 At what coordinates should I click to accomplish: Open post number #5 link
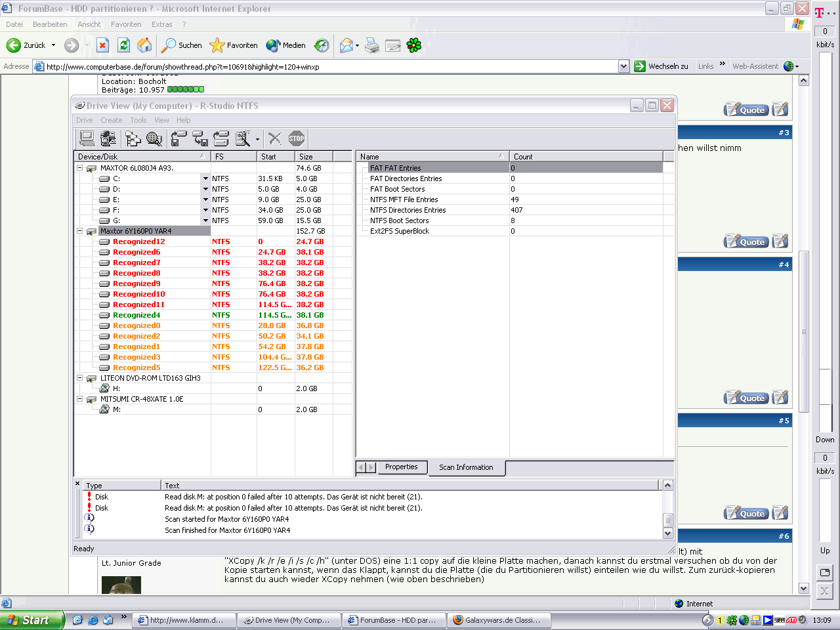point(784,421)
